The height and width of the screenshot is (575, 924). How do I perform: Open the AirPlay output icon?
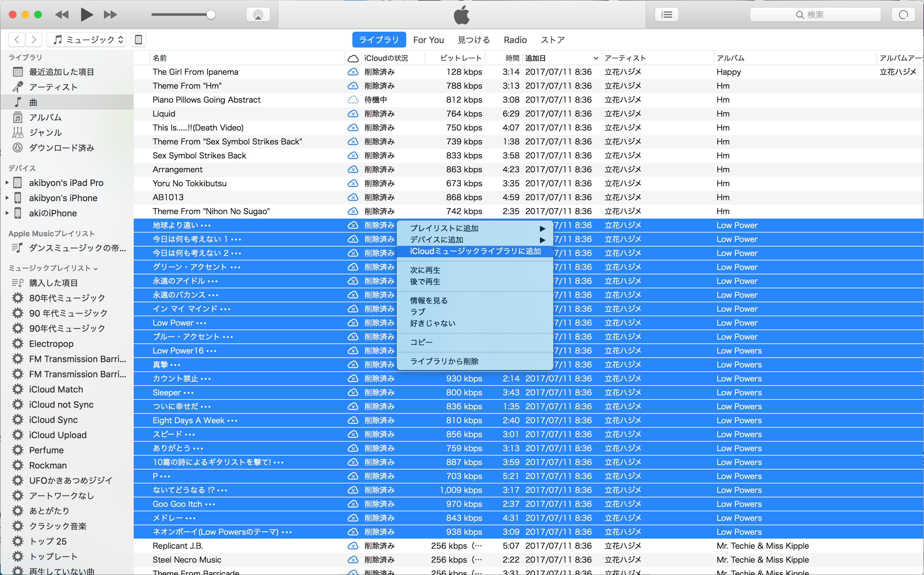click(258, 15)
